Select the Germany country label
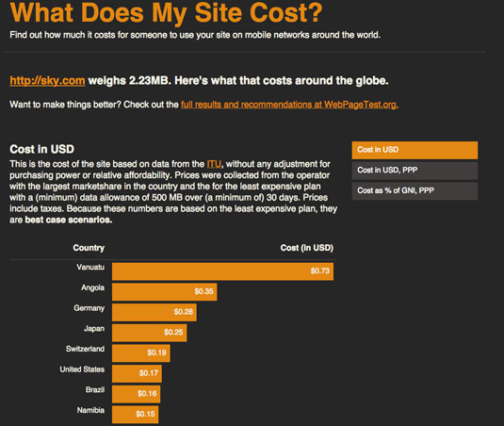 tap(89, 308)
